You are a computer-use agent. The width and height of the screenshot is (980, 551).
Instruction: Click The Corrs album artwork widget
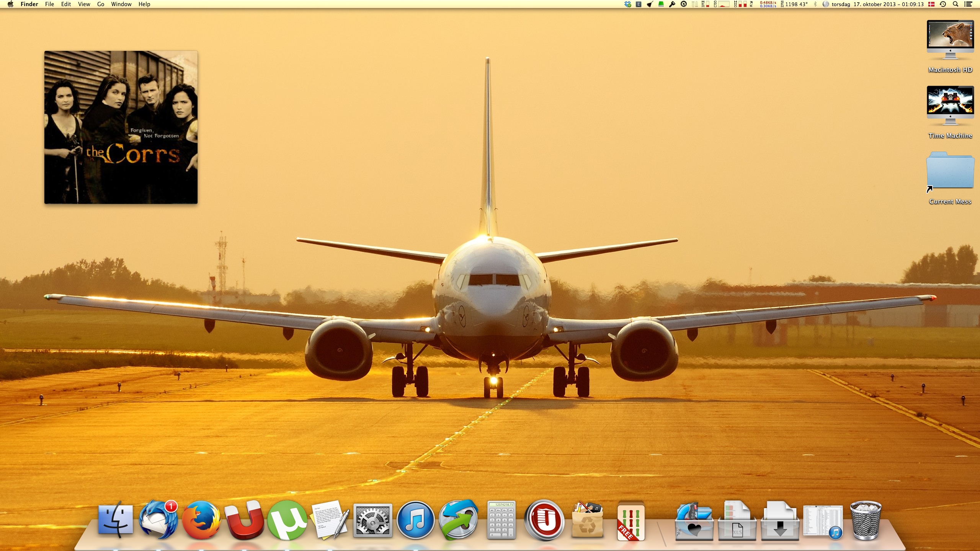(121, 127)
